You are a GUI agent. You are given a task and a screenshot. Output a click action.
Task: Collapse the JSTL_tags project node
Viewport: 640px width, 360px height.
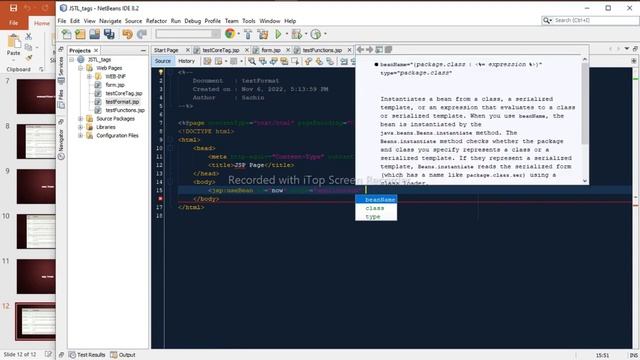pos(72,60)
